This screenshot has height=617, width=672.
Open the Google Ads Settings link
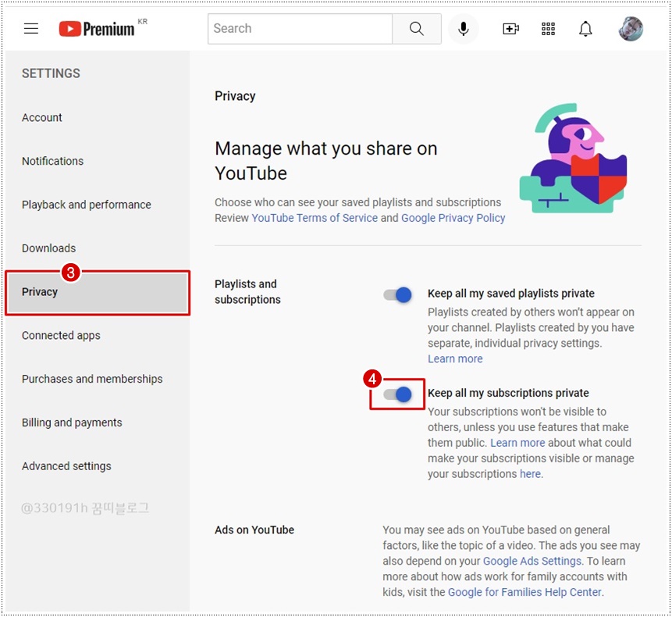(532, 562)
